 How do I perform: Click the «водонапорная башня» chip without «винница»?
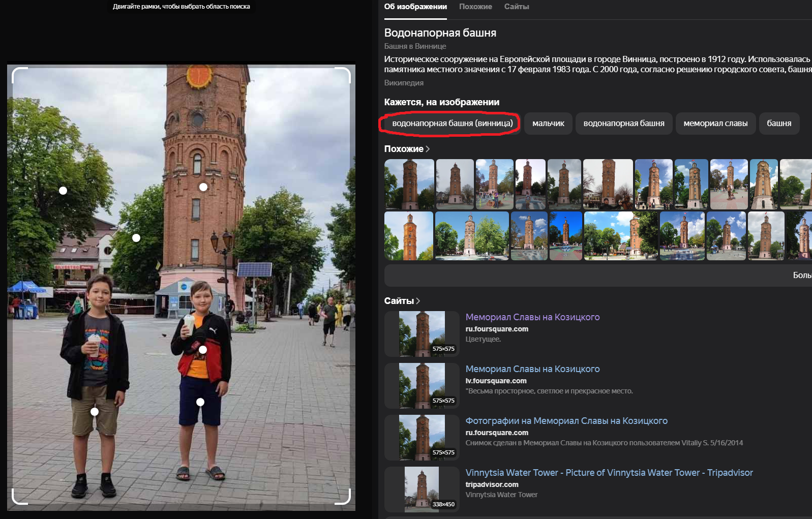point(624,124)
